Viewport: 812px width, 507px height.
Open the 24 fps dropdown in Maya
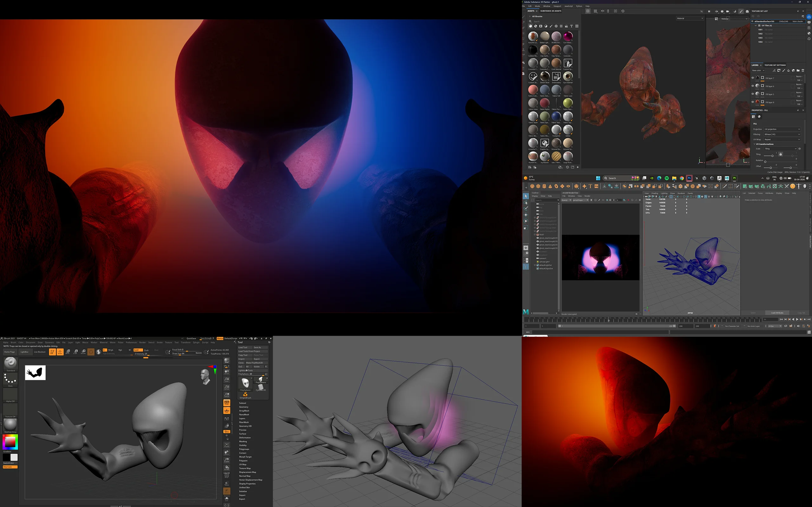click(x=775, y=326)
